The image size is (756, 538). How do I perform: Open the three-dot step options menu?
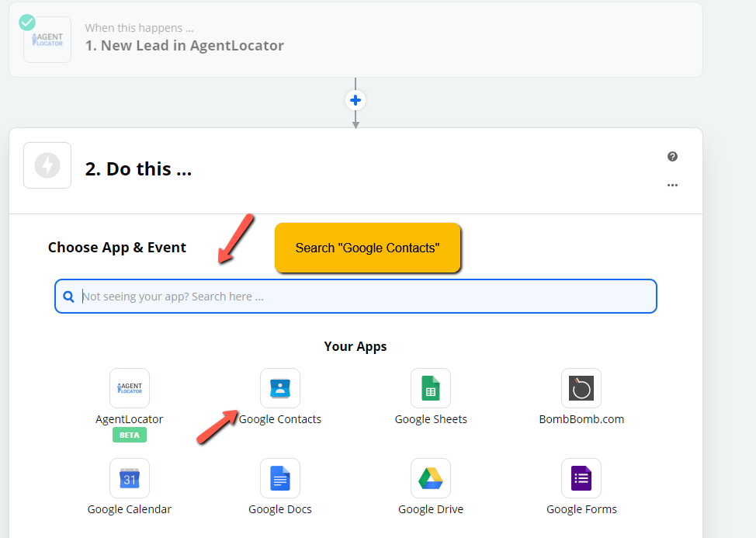(x=673, y=185)
